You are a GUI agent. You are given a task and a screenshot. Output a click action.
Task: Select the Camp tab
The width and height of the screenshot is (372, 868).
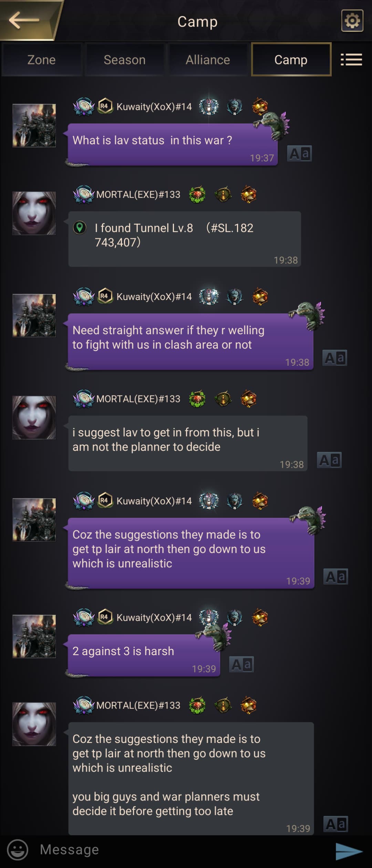[291, 60]
